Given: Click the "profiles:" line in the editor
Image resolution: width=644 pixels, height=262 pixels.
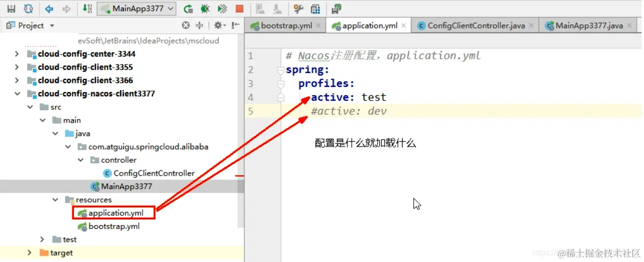Looking at the screenshot, I should tap(326, 83).
